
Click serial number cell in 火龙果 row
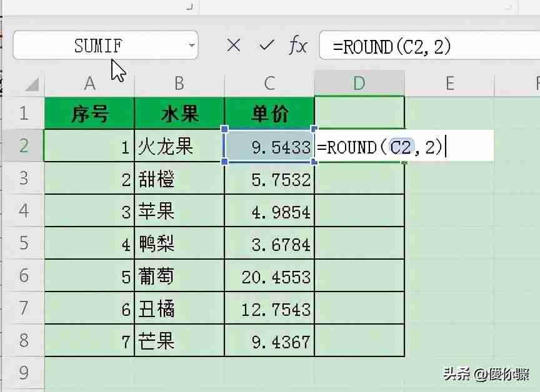pyautogui.click(x=89, y=145)
